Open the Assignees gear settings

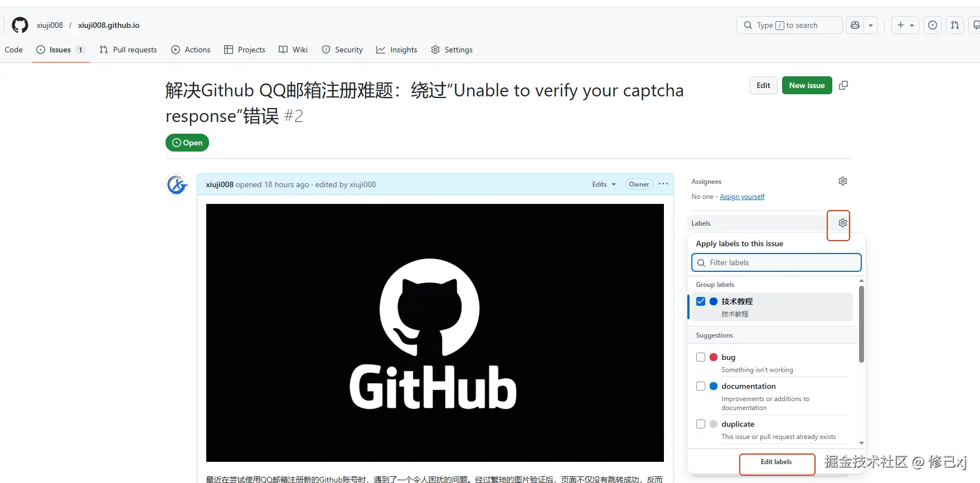coord(843,181)
